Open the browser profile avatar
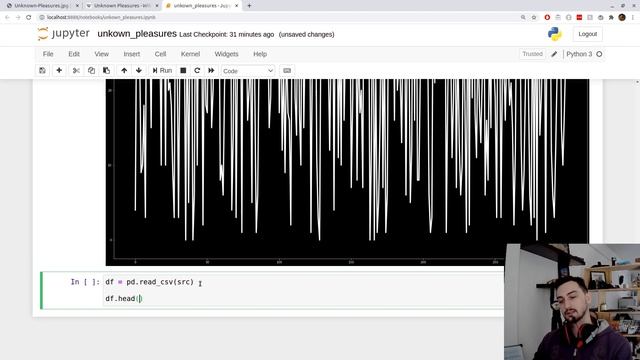Screen dimensions: 640x360 pos(622,17)
